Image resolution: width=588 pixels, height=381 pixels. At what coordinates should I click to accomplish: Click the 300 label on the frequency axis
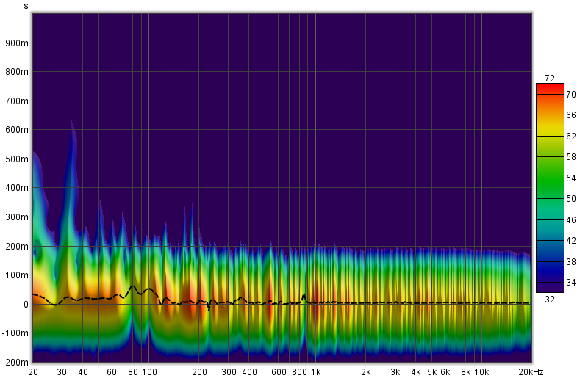point(229,372)
